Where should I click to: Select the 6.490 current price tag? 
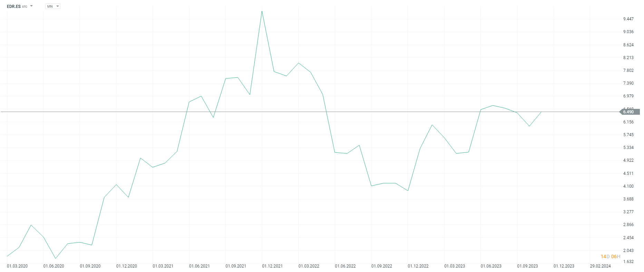629,112
